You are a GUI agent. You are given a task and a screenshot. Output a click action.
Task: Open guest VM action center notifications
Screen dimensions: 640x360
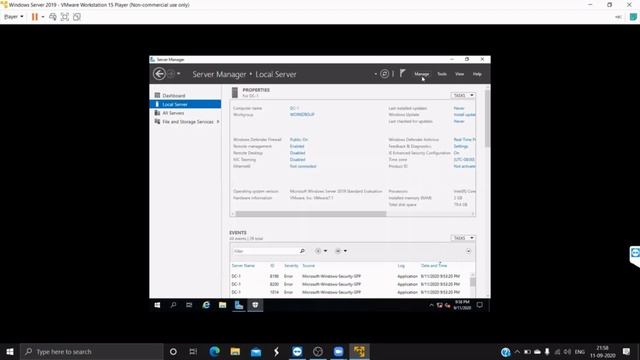[480, 305]
